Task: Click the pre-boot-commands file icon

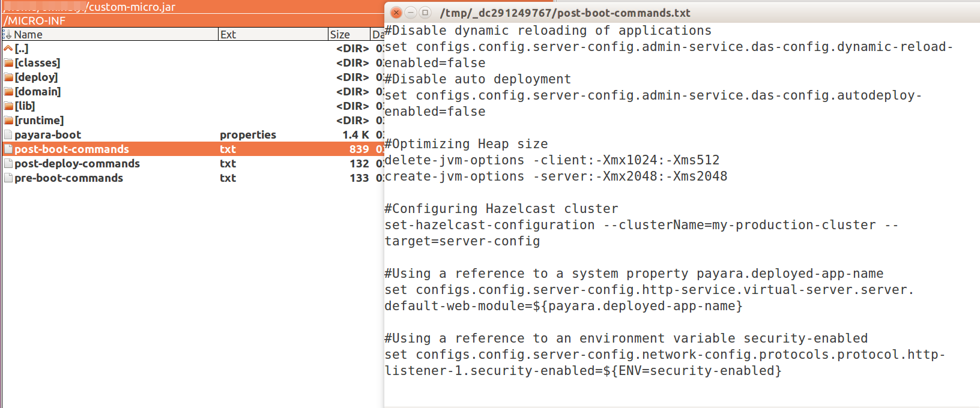Action: coord(8,178)
